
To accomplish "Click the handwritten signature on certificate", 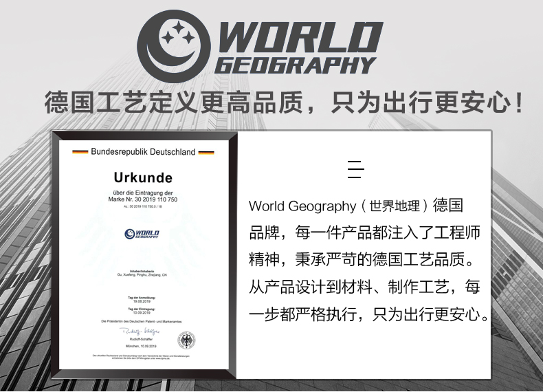I will coord(140,331).
